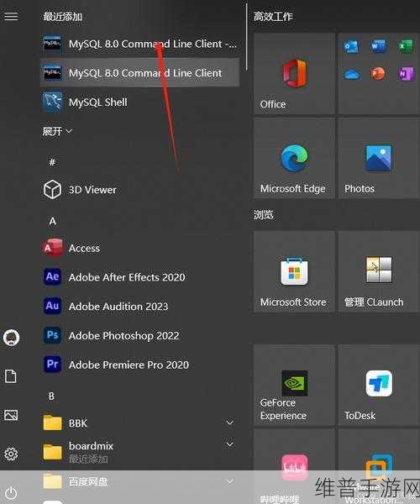Expand the BBK folder chevron
Viewport: 420px width, 504px height.
coord(230,423)
